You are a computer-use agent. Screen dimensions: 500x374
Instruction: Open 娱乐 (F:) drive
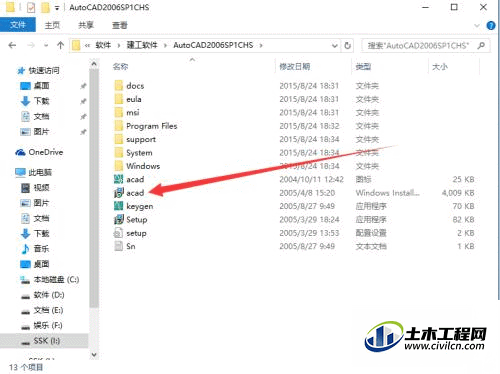pos(42,325)
